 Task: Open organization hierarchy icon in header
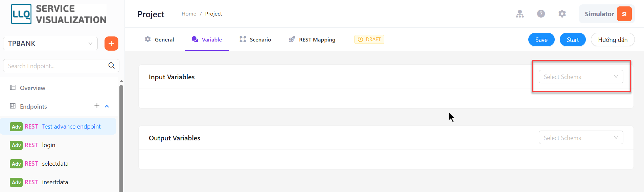(x=520, y=14)
